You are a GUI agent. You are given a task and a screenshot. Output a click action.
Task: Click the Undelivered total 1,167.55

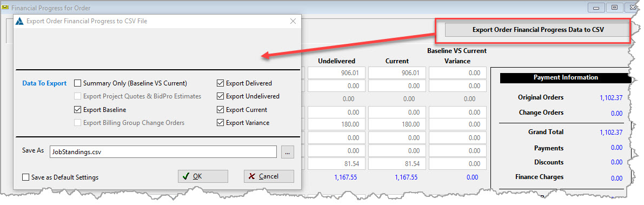[x=347, y=177]
